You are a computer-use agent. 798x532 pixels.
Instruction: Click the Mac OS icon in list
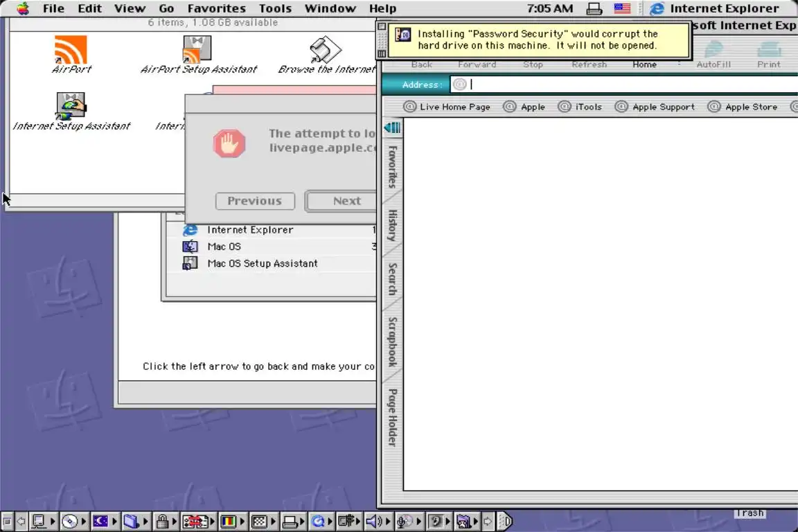click(190, 247)
